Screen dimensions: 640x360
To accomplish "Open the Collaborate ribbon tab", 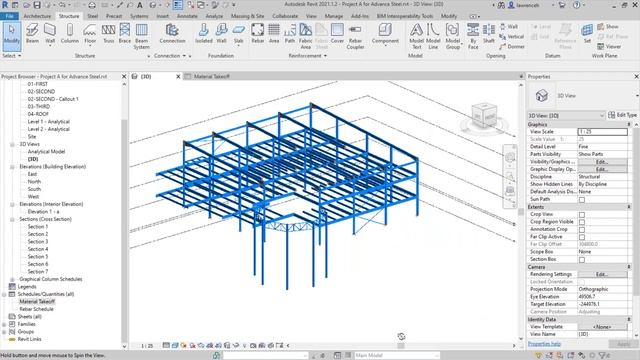I will [285, 16].
